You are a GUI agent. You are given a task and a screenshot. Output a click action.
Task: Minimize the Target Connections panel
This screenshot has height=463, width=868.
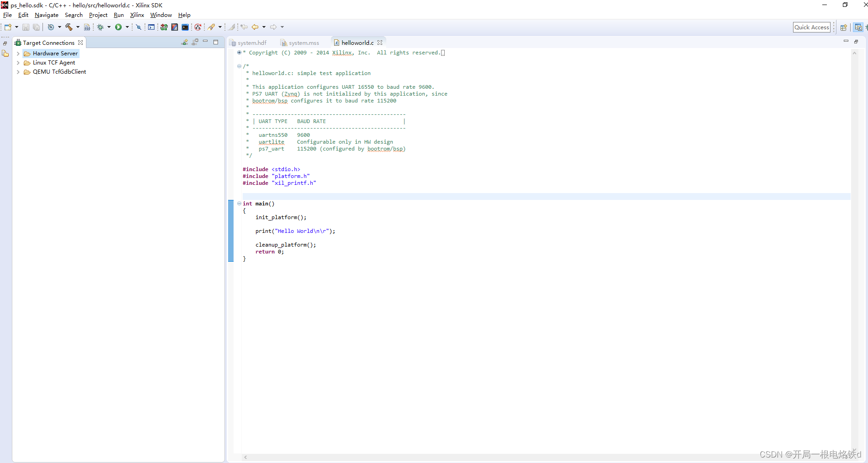click(x=206, y=42)
